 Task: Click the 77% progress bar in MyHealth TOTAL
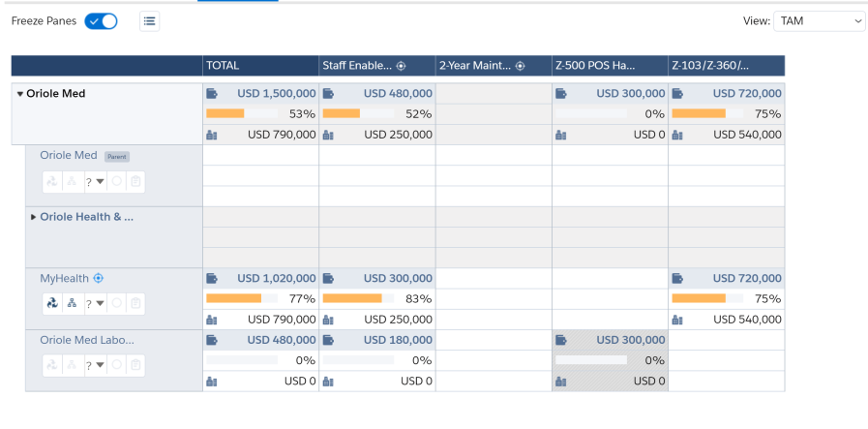[242, 298]
